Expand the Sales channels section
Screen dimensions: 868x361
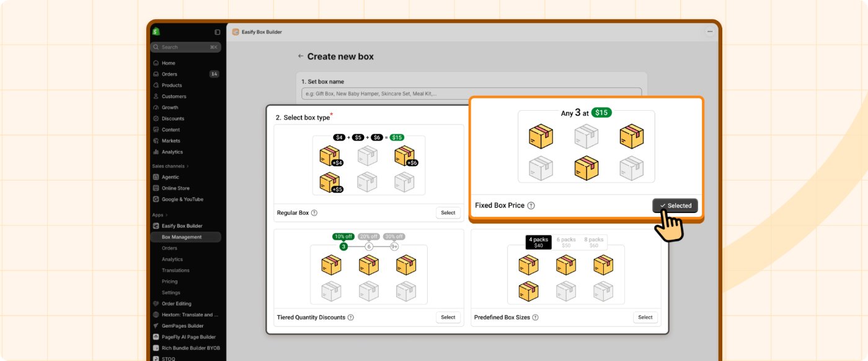[x=170, y=166]
